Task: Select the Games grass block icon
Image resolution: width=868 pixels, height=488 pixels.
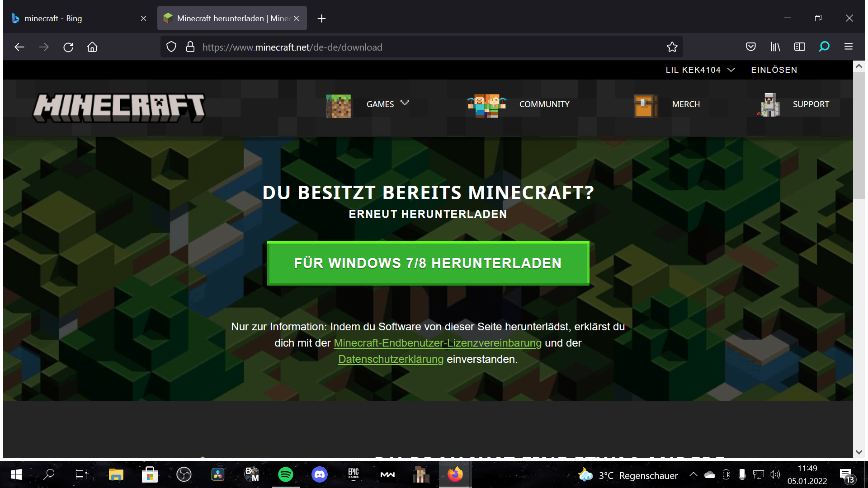Action: 338,106
